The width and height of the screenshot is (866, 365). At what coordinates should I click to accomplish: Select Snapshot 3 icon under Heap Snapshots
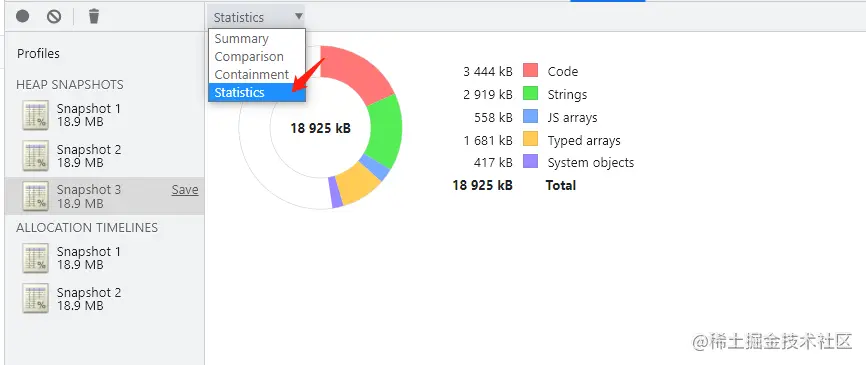coord(35,196)
